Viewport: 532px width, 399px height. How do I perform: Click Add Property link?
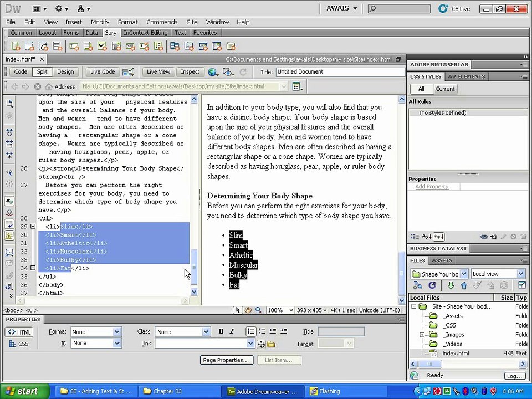tap(432, 187)
